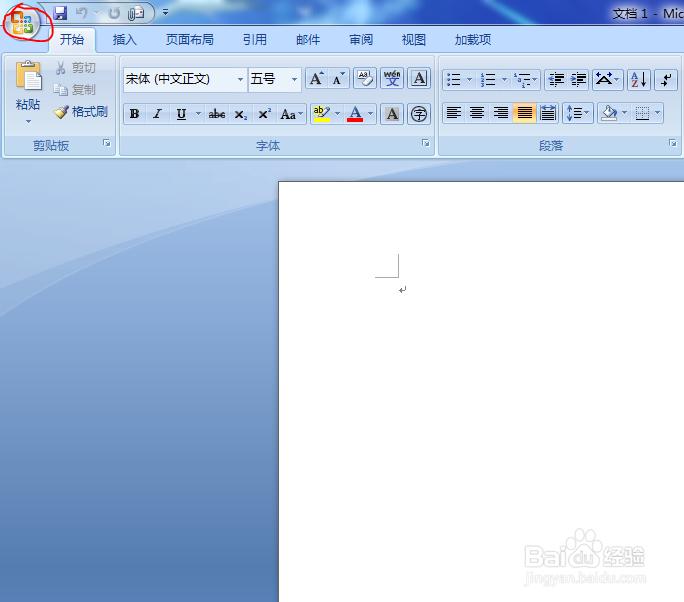Viewport: 684px width, 602px height.
Task: Save document via Quick Access Toolbar
Action: click(x=60, y=13)
